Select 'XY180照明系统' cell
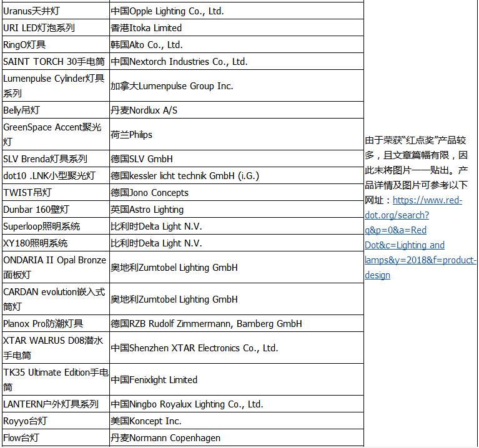The image size is (479, 448). pyautogui.click(x=56, y=243)
